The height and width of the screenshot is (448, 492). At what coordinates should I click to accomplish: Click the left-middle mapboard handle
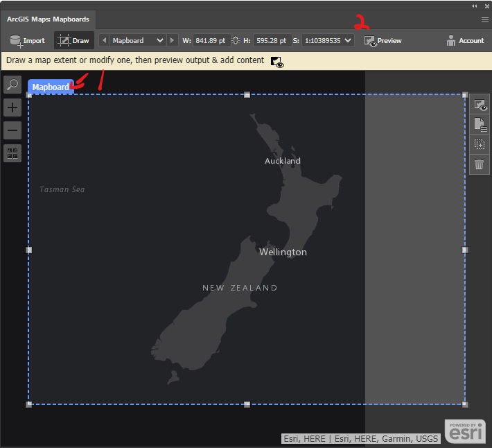[x=29, y=250]
